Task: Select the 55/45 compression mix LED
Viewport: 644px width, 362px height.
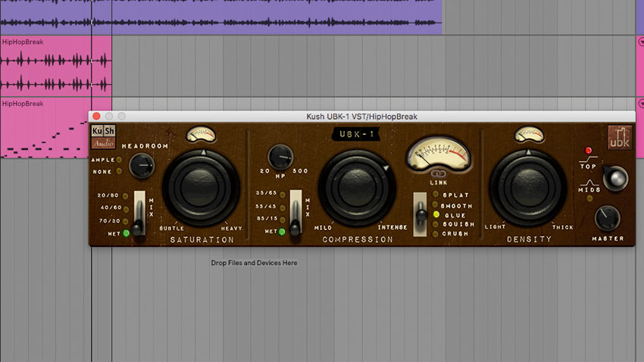Action: click(282, 208)
